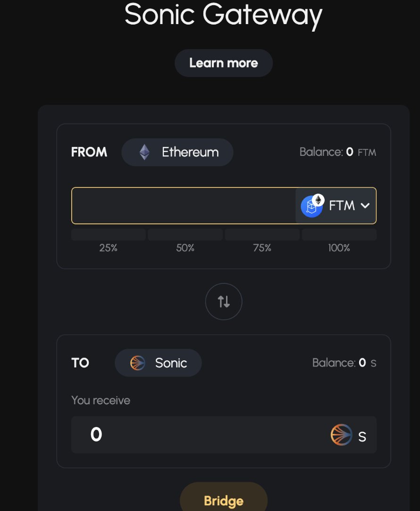Viewport: 420px width, 511px height.
Task: Click the You receive amount field
Action: point(224,435)
